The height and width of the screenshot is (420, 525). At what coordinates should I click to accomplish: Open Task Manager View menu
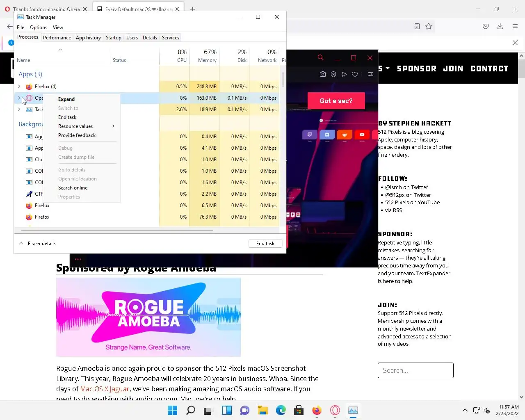pos(58,27)
